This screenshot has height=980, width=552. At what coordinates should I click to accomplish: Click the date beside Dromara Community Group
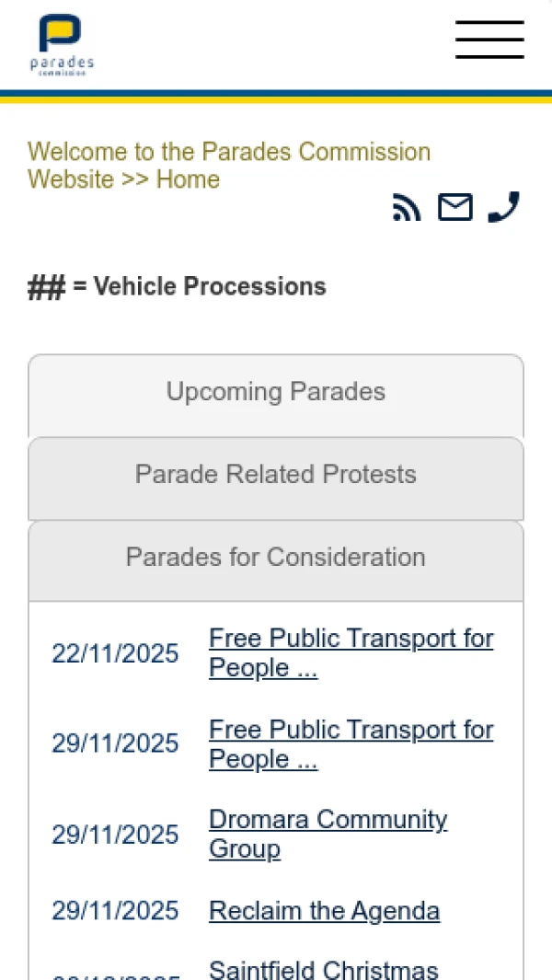click(x=115, y=835)
